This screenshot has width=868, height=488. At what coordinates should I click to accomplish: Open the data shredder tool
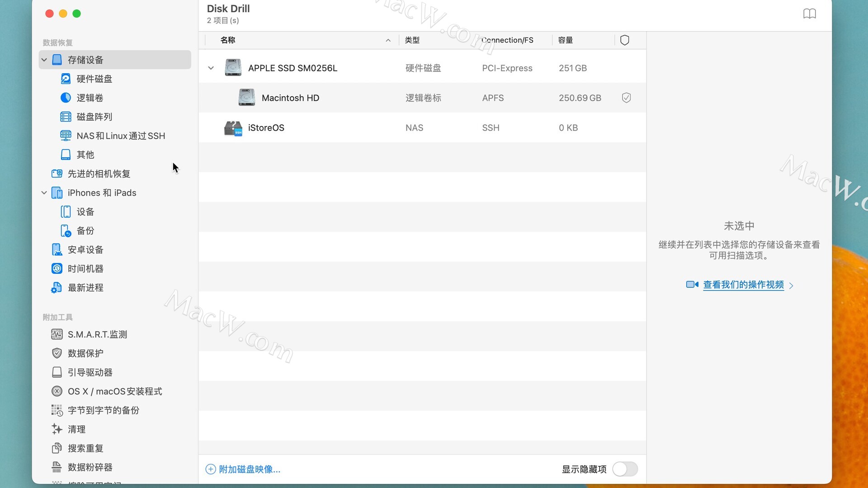tap(90, 467)
